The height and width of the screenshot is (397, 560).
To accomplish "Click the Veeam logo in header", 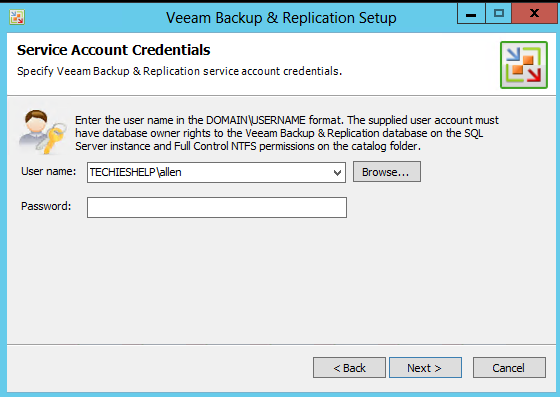I will click(x=524, y=65).
